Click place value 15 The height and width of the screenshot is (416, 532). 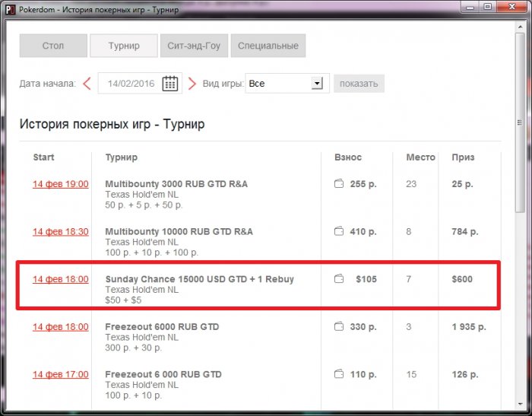(411, 374)
